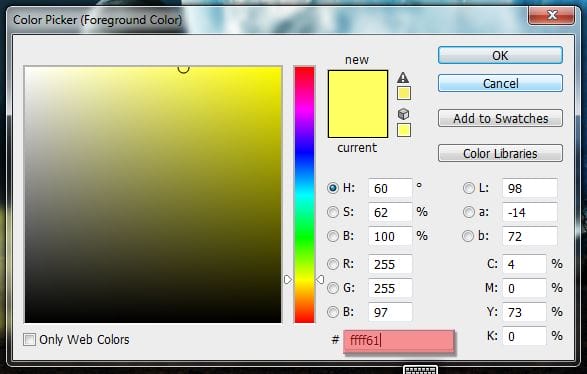Click the circular color selector marker
This screenshot has height=374, width=587.
[183, 69]
